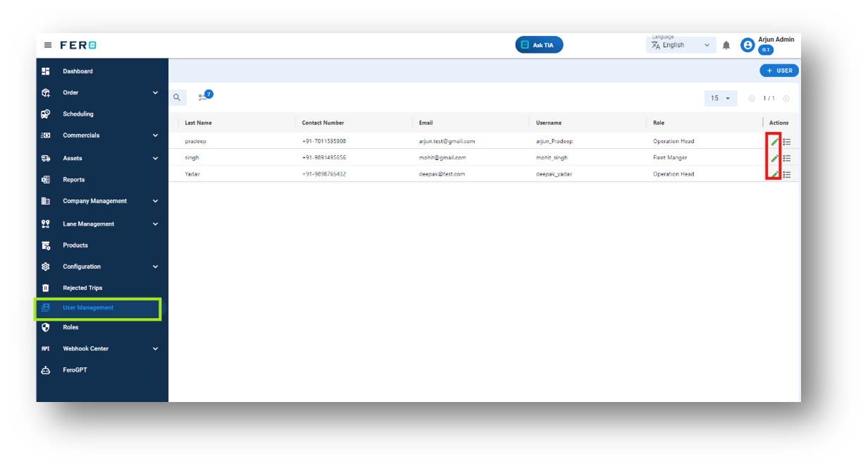Click the Dashboard sidebar icon
Viewport: 868px width, 469px height.
(x=46, y=71)
